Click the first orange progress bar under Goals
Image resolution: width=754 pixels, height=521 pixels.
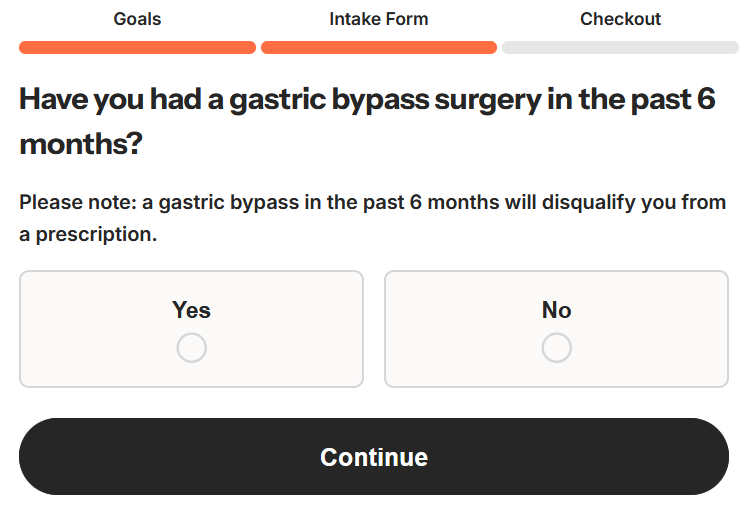137,47
